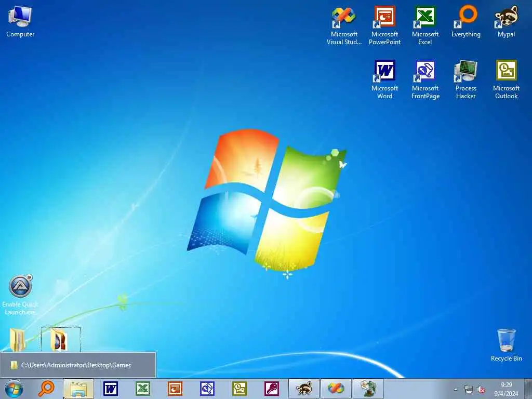Open the Games folder window preview
Screen dimensions: 532x399
point(78,365)
